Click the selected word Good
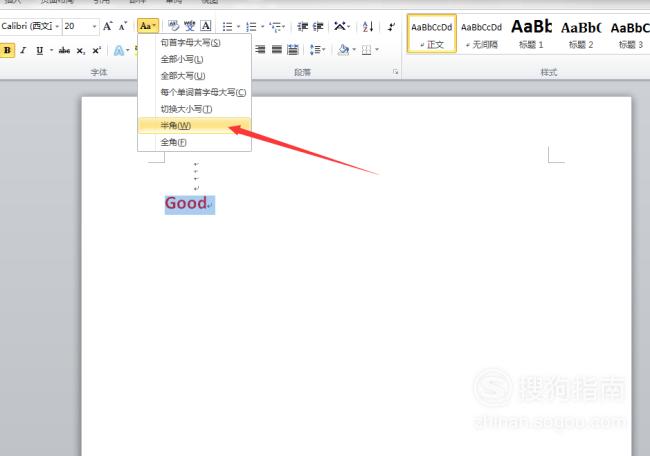The image size is (650, 456). tap(186, 203)
